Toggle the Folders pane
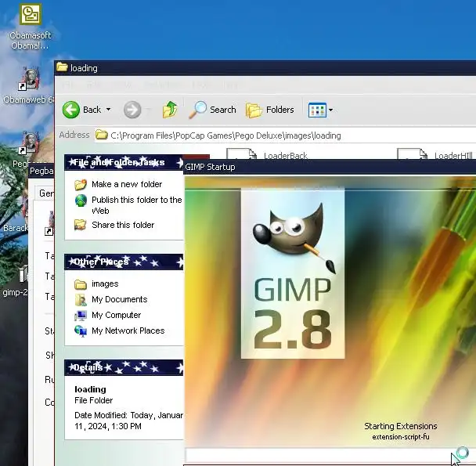This screenshot has width=476, height=466. [x=270, y=110]
